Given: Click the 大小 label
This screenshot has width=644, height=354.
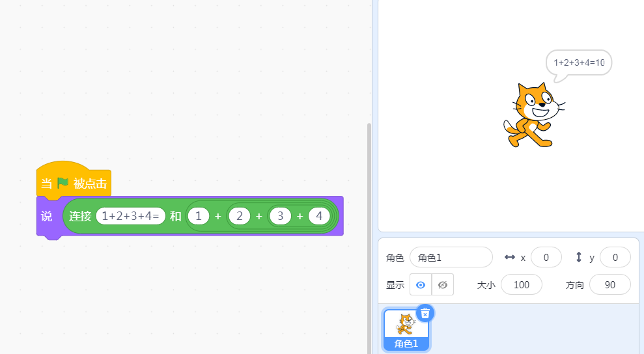Looking at the screenshot, I should pyautogui.click(x=486, y=285).
